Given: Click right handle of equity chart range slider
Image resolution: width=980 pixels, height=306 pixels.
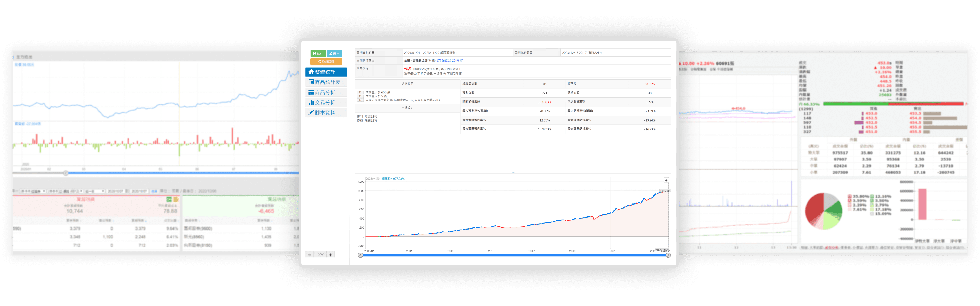Looking at the screenshot, I should 668,256.
